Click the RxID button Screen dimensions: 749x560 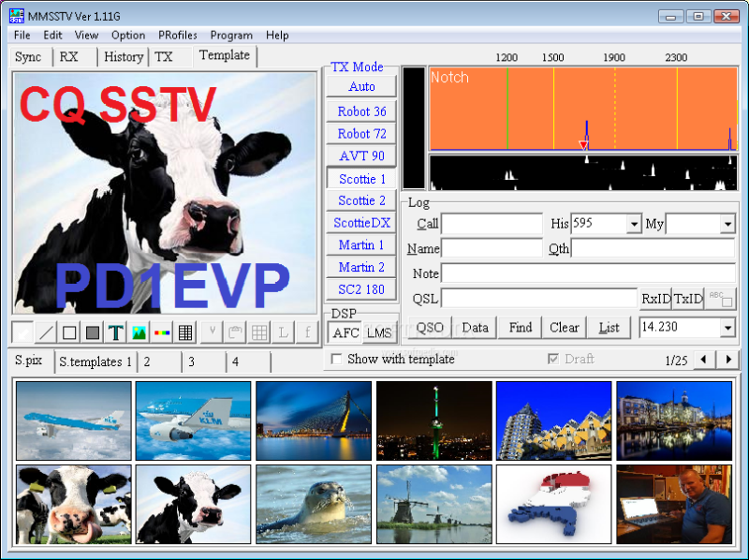pos(656,299)
